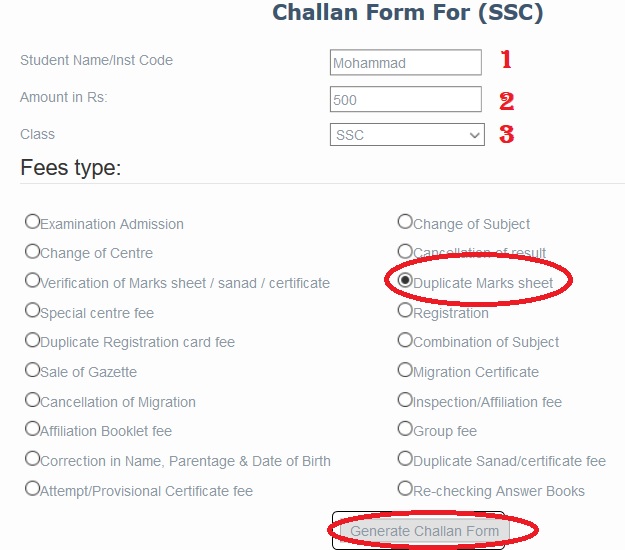Viewport: 625px width, 550px height.
Task: Open the Class dropdown showing SSC
Action: tap(407, 134)
